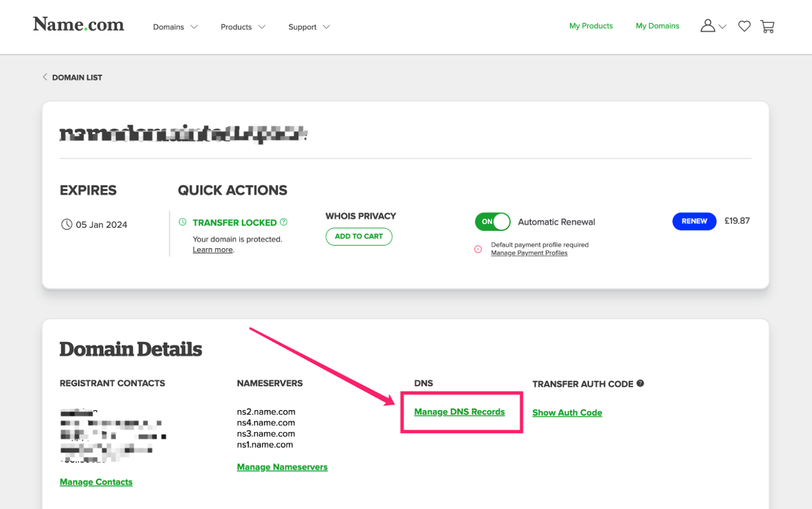Click the clock icon next to the expiry date
Image resolution: width=812 pixels, height=509 pixels.
(x=67, y=224)
